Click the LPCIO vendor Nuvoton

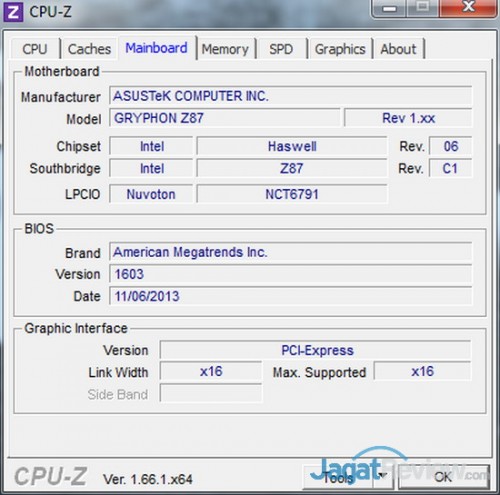(151, 194)
